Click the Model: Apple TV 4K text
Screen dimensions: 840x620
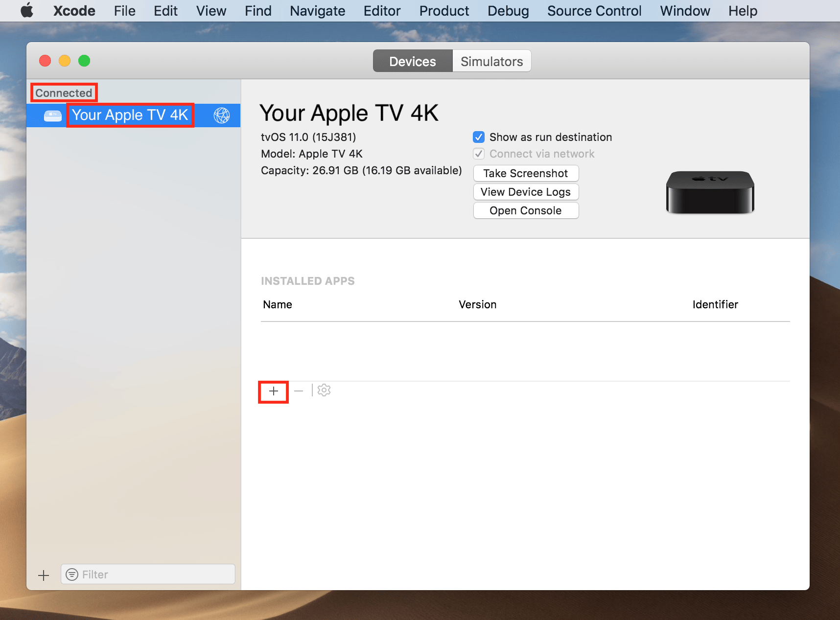click(312, 154)
